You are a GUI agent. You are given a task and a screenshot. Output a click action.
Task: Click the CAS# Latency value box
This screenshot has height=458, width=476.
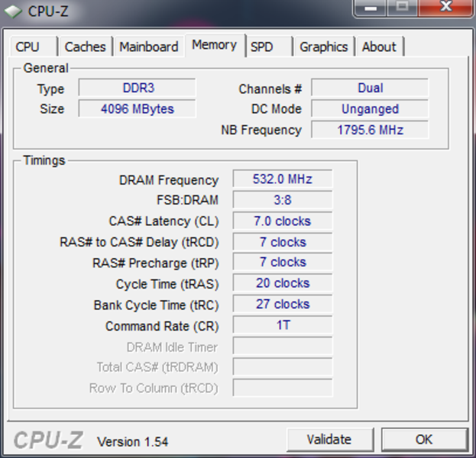pos(282,221)
